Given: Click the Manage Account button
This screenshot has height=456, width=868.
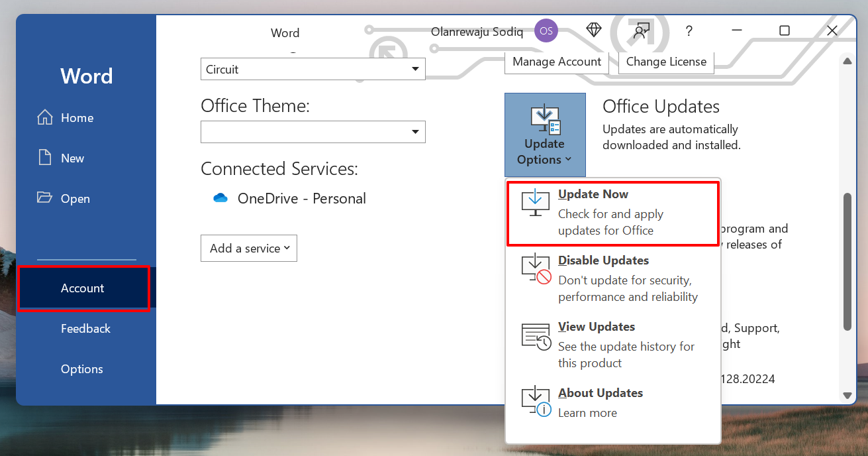Looking at the screenshot, I should [557, 62].
